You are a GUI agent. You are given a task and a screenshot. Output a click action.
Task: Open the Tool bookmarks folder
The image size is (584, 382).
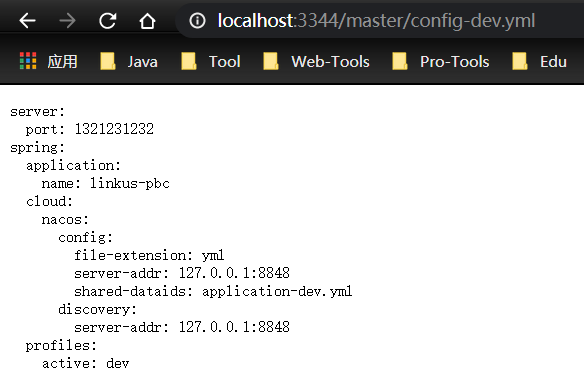coord(211,61)
